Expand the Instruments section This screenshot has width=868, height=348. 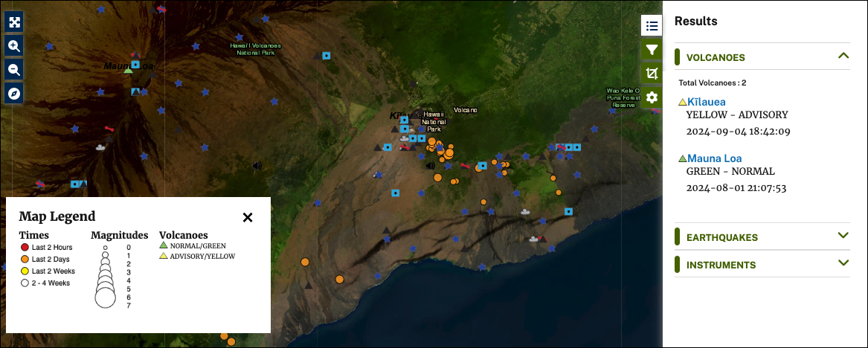pyautogui.click(x=843, y=264)
